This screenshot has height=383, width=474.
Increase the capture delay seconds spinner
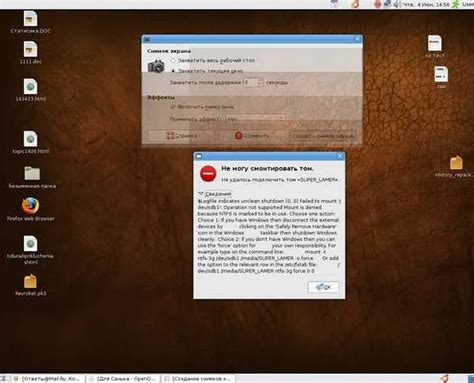point(261,80)
